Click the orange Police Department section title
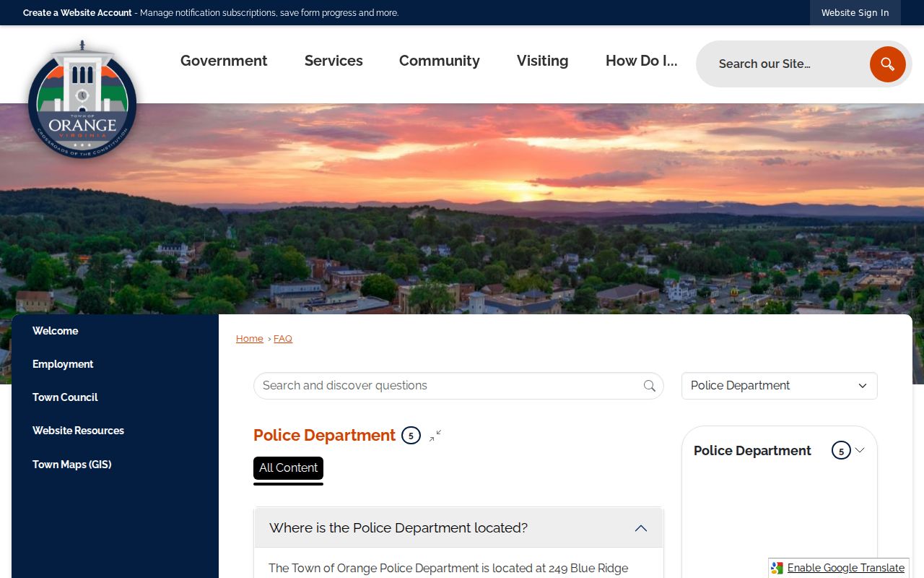This screenshot has height=578, width=924. coord(324,436)
